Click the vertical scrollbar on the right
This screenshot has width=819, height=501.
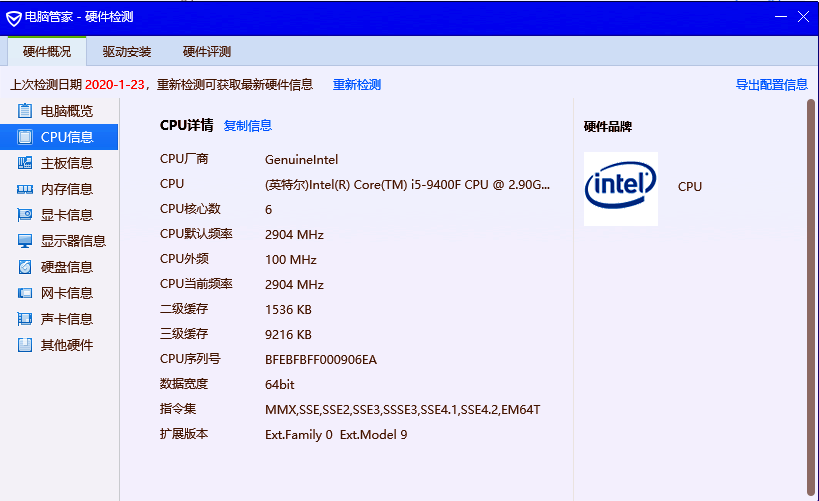(x=811, y=298)
